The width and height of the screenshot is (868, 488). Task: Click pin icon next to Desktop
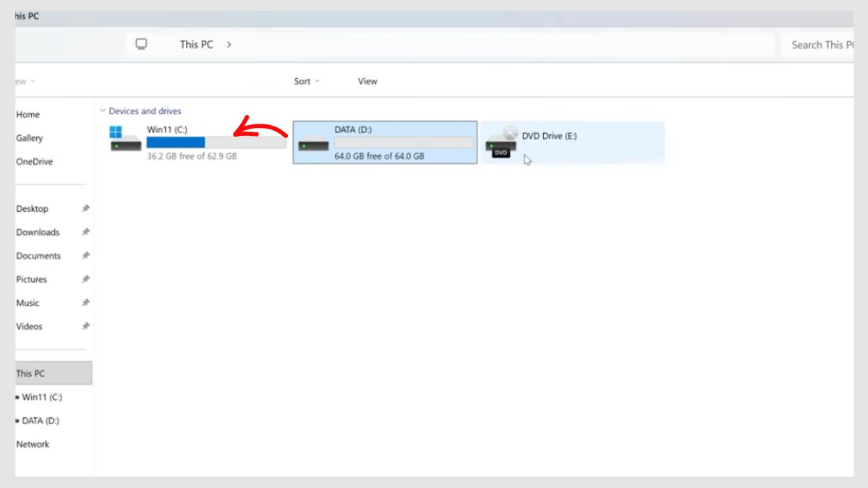pos(85,208)
